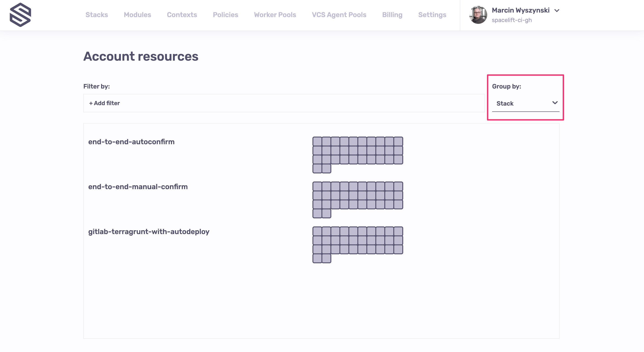The width and height of the screenshot is (644, 352).
Task: Click the Group by dropdown arrow
Action: pos(555,103)
